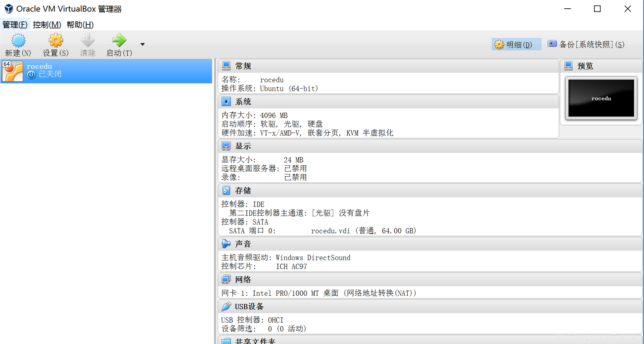
Task: Click the USB 控制器 OHCI entry
Action: pyautogui.click(x=252, y=319)
